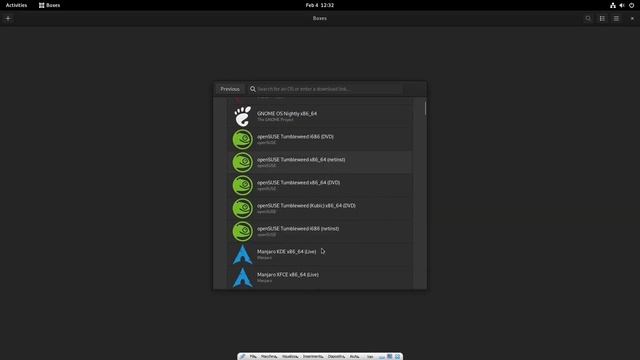640x360 pixels.
Task: Open the power icon in system tray
Action: (x=631, y=5)
